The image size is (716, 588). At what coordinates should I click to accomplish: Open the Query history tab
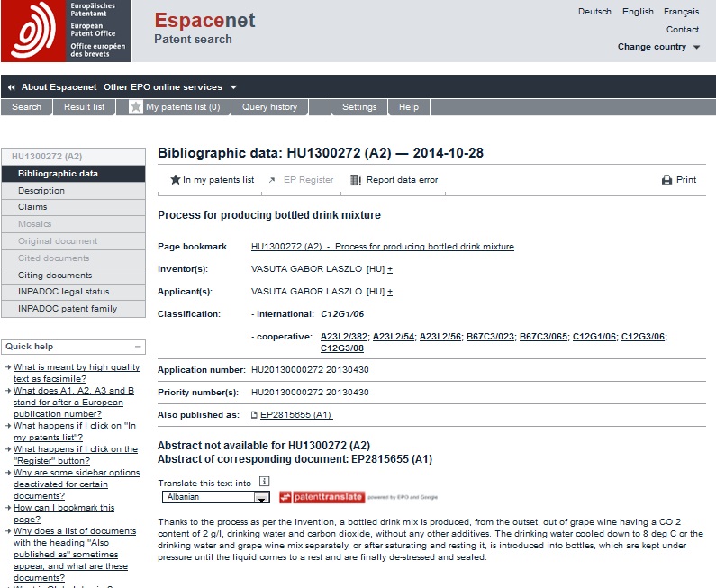click(x=269, y=107)
